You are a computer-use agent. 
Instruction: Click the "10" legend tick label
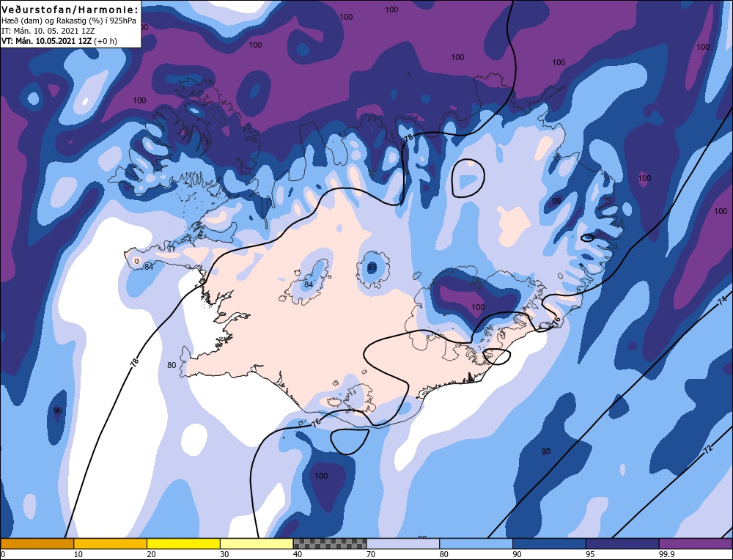click(x=78, y=554)
